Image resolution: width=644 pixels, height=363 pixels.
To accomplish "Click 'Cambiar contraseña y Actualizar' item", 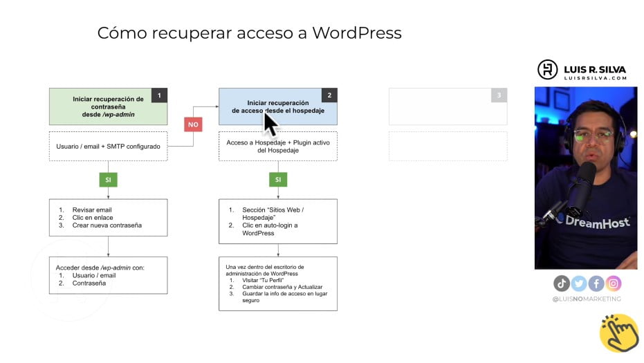I will point(282,287).
